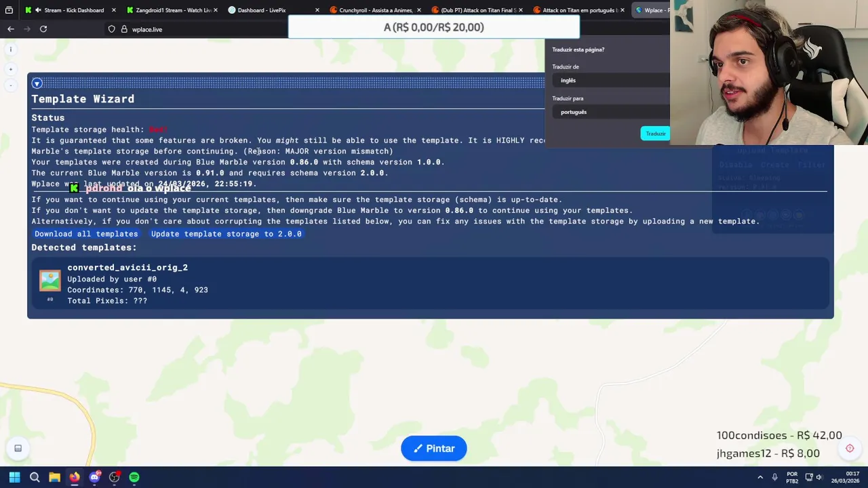This screenshot has height=488, width=868.
Task: Click the Traduzir button in translate popup
Action: point(655,134)
